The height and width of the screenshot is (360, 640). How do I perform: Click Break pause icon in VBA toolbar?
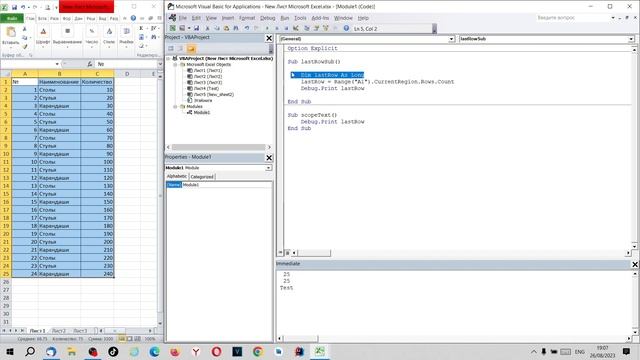(x=277, y=28)
